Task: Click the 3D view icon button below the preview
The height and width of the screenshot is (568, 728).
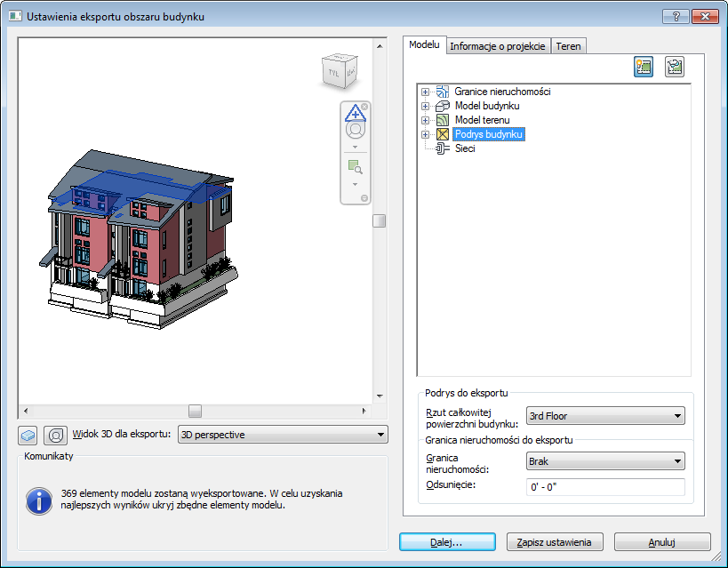Action: pyautogui.click(x=28, y=436)
